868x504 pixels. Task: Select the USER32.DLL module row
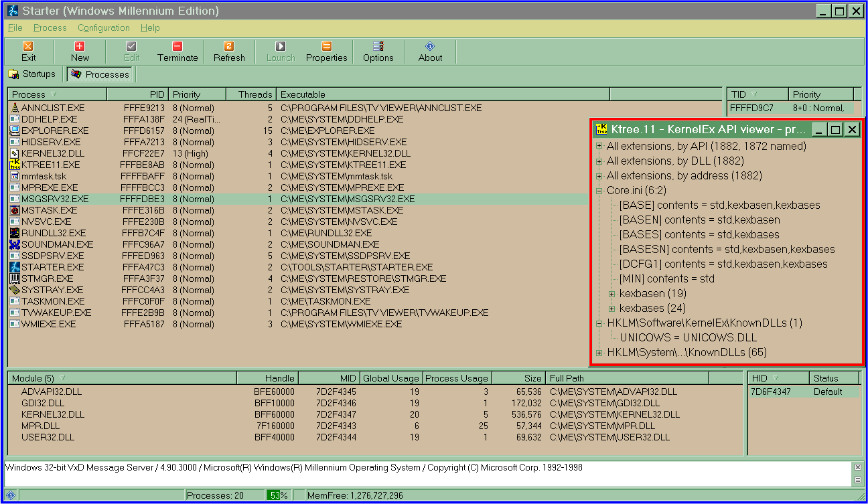coord(375,437)
